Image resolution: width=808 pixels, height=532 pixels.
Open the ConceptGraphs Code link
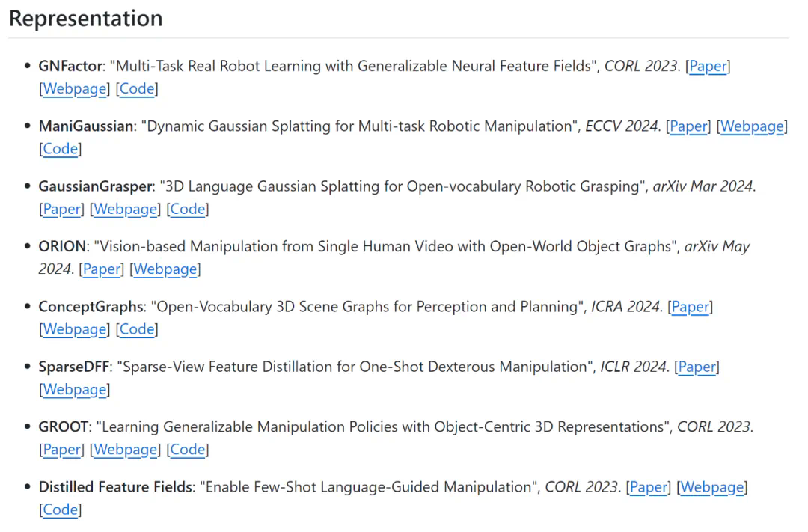137,329
